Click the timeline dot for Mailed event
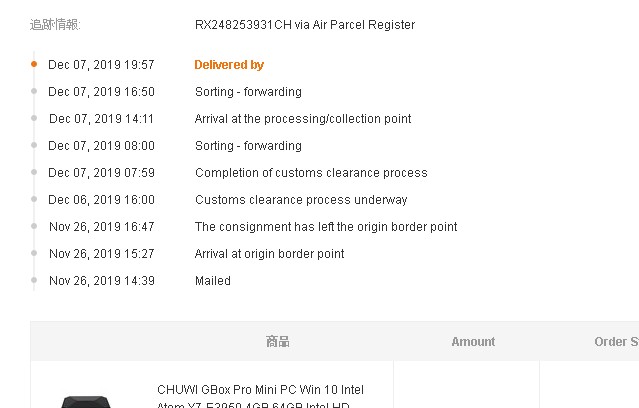This screenshot has height=408, width=639. (34, 280)
